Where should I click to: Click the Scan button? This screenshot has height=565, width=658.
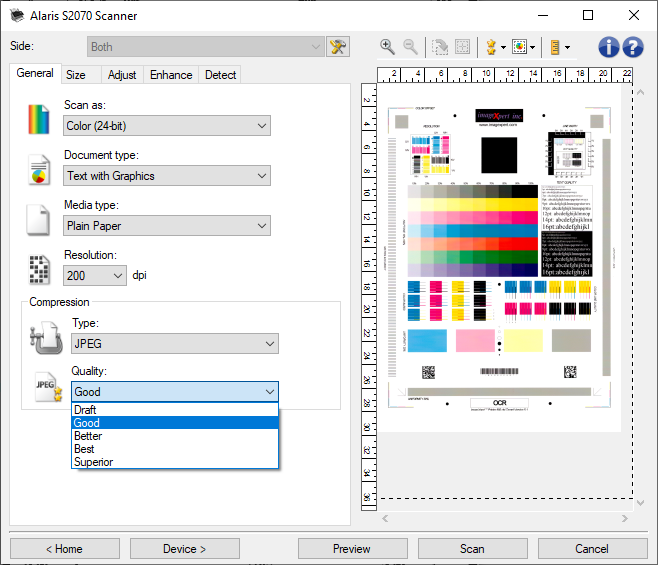point(472,548)
